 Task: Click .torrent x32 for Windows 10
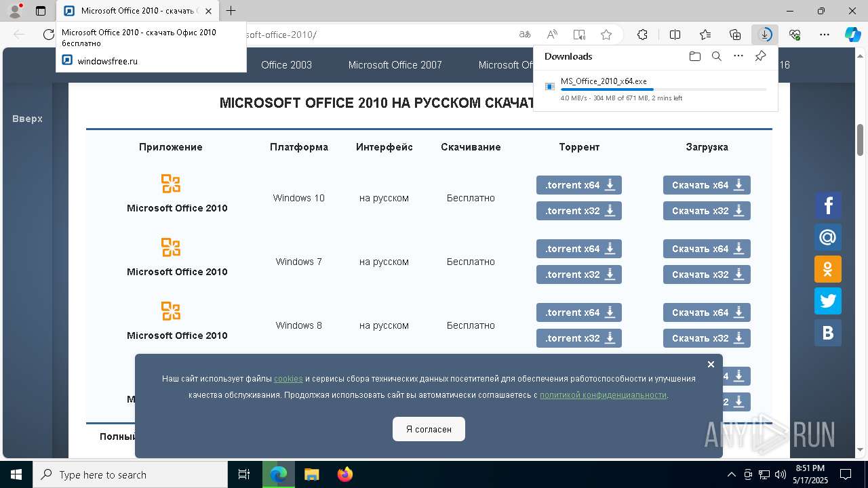pos(579,211)
